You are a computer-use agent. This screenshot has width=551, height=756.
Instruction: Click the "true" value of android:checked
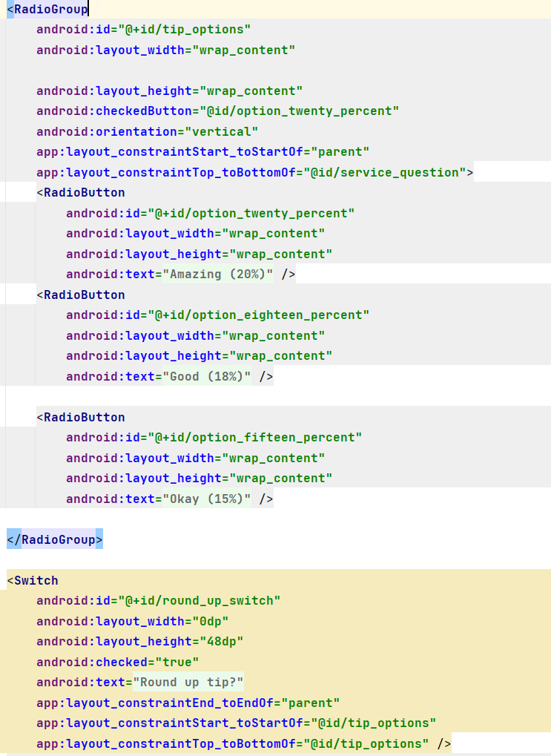177,662
